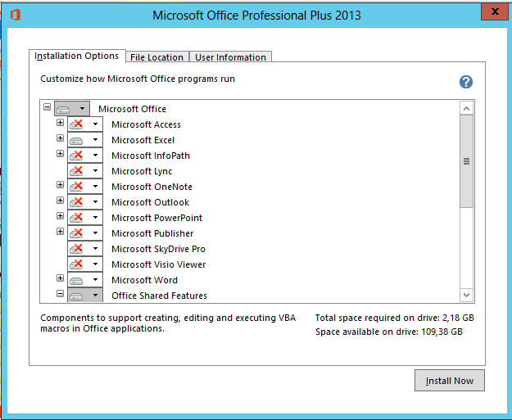Click 'Customize how Microsoft Office programs run' heading
Screen dimensions: 512x420
(138, 79)
